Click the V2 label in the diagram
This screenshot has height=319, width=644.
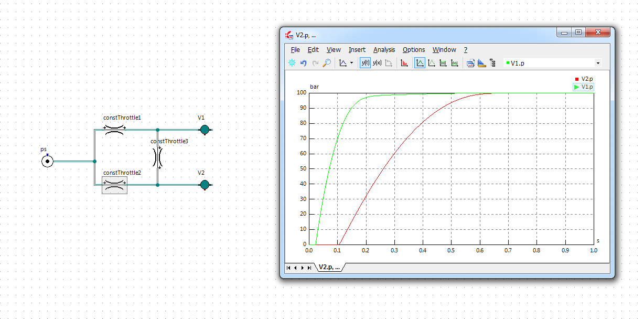tap(201, 173)
